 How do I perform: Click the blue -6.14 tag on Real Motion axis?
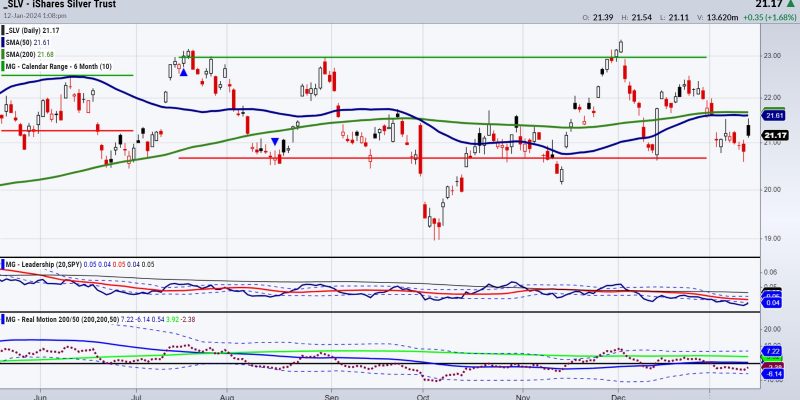click(x=771, y=374)
